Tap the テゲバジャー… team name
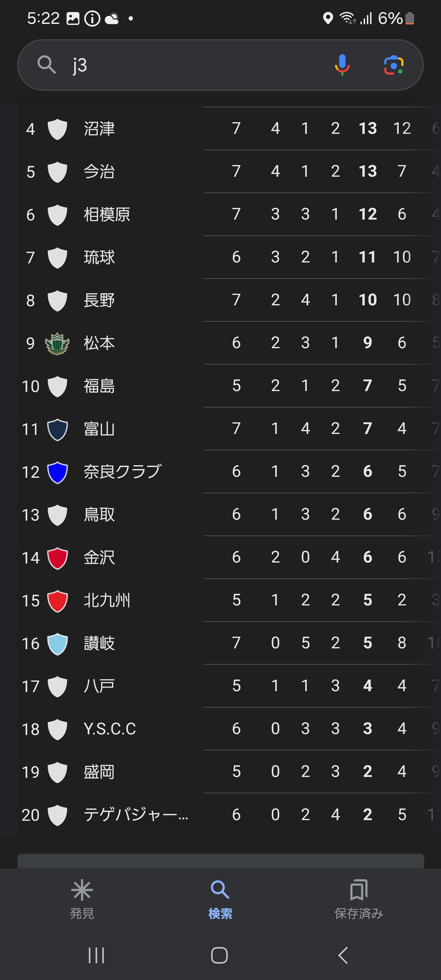 [135, 815]
